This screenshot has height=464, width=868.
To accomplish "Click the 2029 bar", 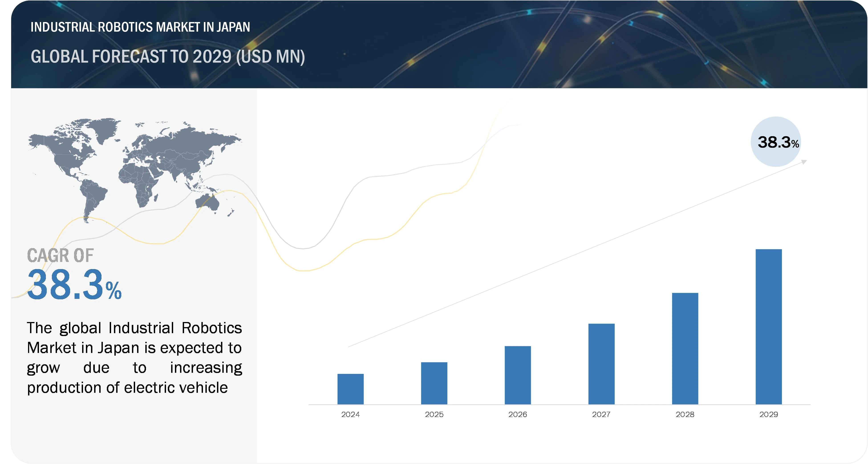I will 769,326.
